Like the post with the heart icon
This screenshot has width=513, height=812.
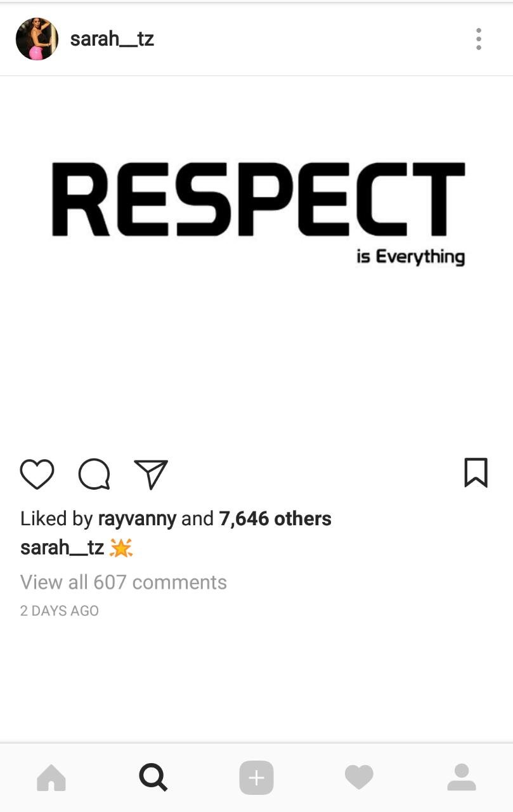[37, 474]
